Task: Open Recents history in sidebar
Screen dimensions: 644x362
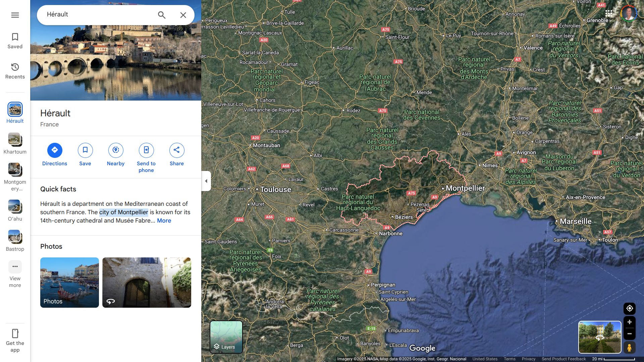Action: [x=15, y=71]
